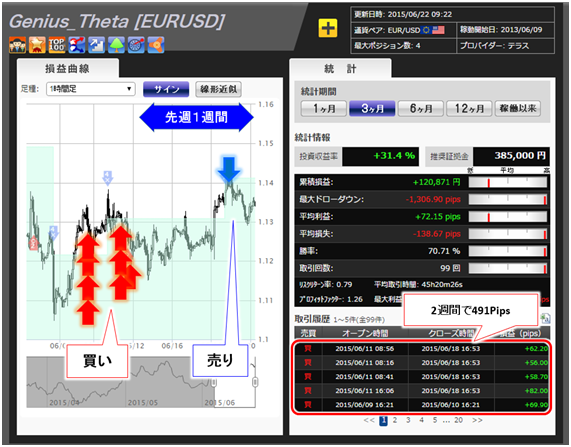Click the green tree badge icon

[x=116, y=45]
